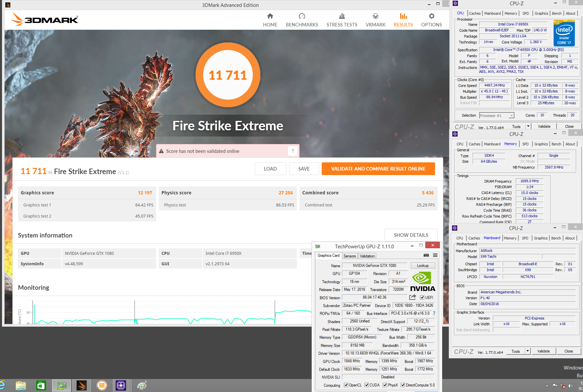
Task: Open Graphics tab in the Memory CPU-Z window
Action: (541, 144)
